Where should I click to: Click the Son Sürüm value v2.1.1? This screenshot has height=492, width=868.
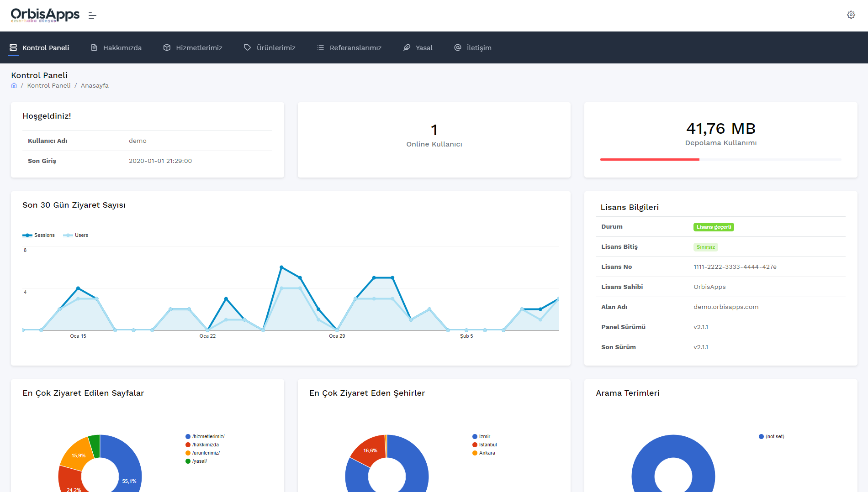[701, 347]
